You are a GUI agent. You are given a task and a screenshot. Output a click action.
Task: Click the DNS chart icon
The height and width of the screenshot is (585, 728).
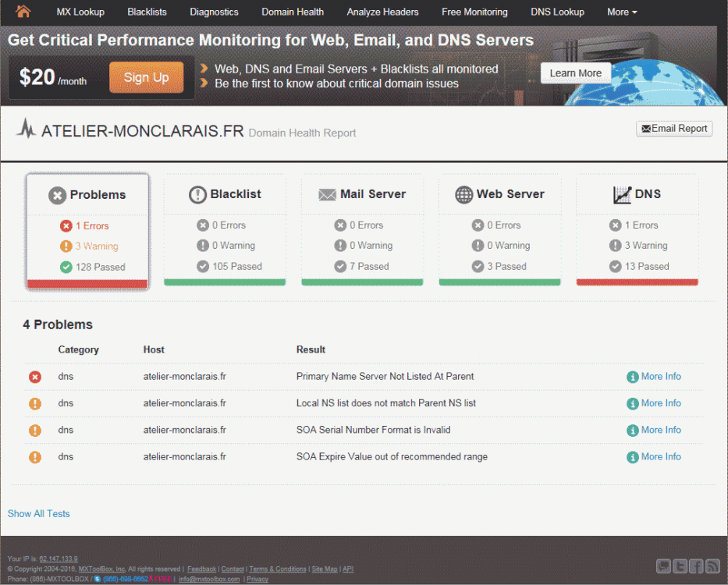pos(622,195)
